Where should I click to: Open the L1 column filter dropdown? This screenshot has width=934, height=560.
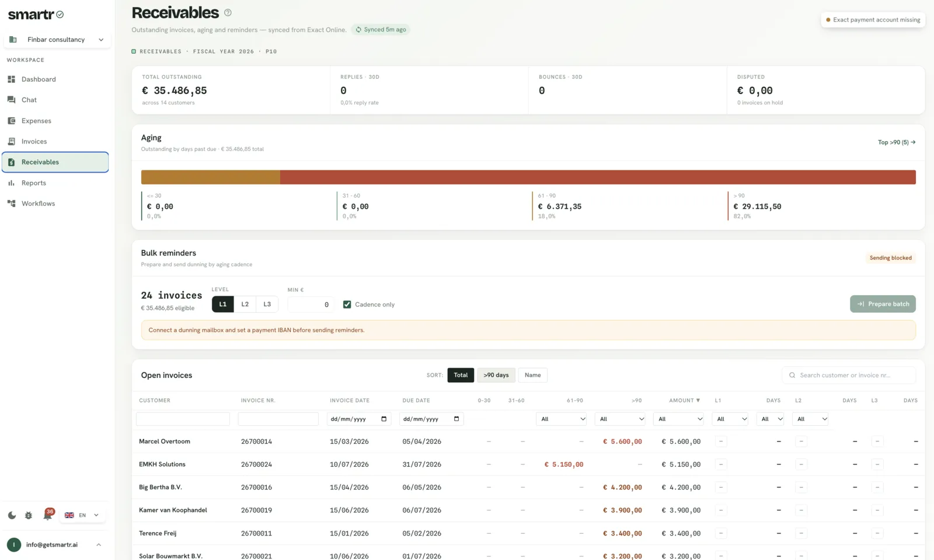pos(730,419)
